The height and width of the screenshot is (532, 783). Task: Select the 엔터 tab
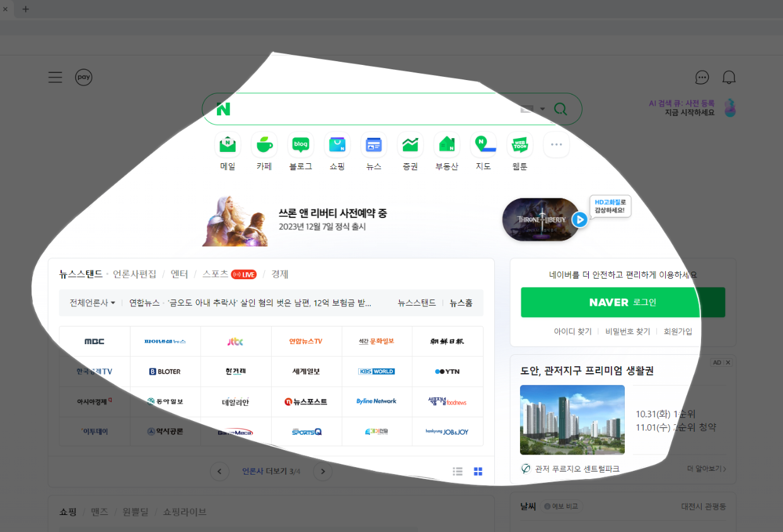(x=180, y=274)
